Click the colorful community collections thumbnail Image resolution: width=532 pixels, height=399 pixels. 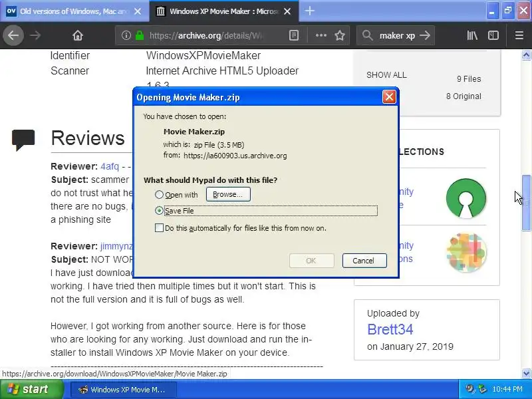(x=466, y=252)
